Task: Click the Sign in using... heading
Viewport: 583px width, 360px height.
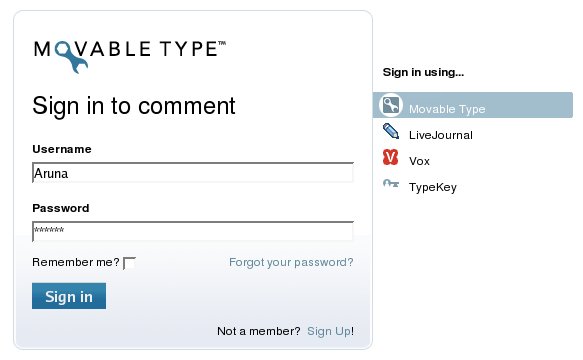Action: point(423,72)
